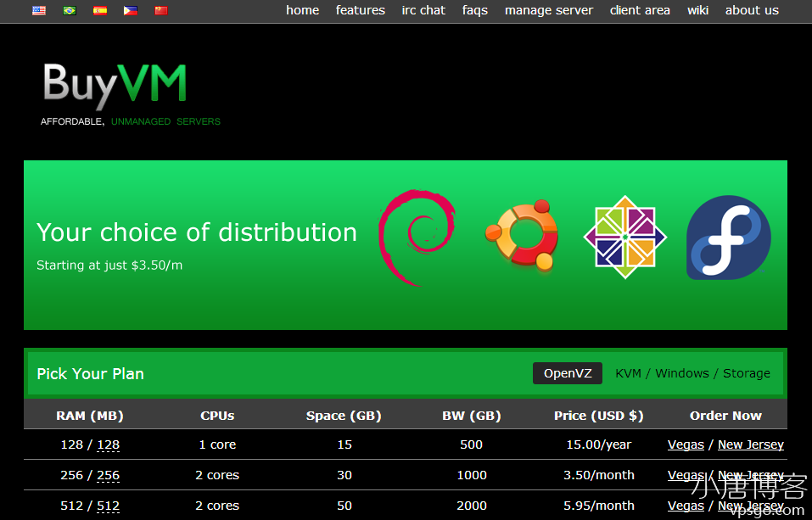The height and width of the screenshot is (520, 812).
Task: Click the BW (GB) column header
Action: tap(472, 416)
